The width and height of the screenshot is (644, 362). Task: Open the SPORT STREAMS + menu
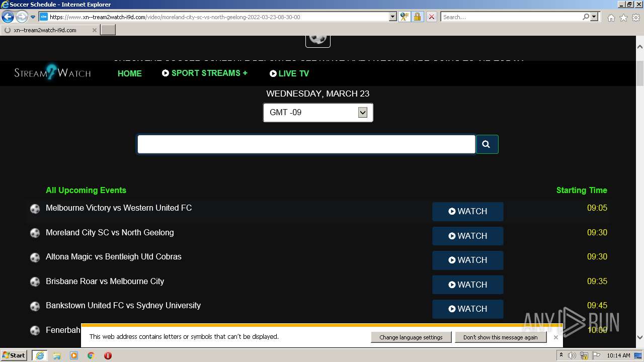[x=205, y=73]
